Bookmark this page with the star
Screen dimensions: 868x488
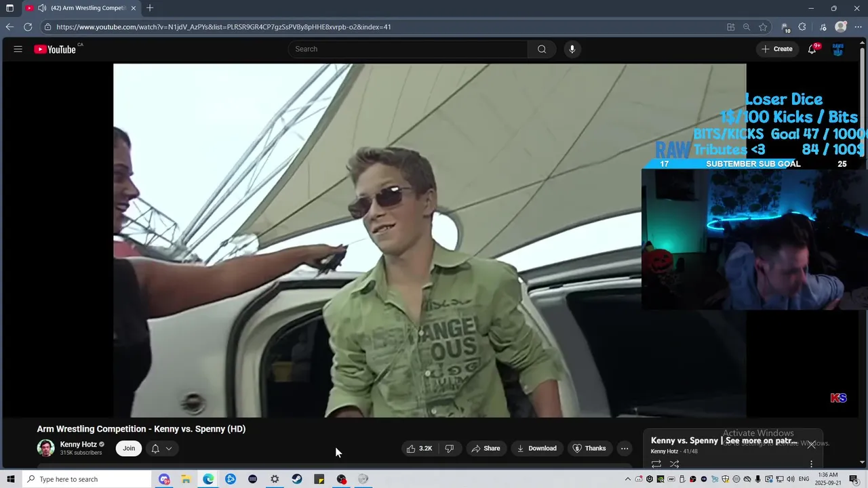(x=763, y=27)
